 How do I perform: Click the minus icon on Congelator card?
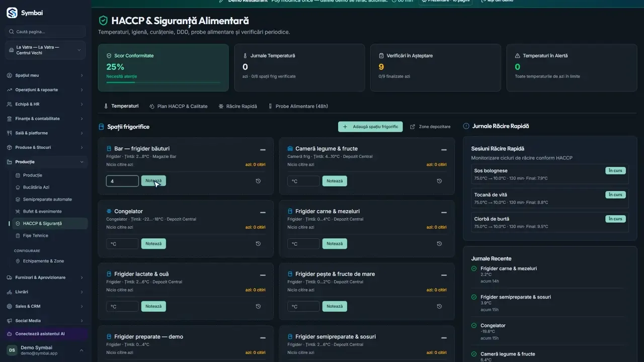click(263, 213)
